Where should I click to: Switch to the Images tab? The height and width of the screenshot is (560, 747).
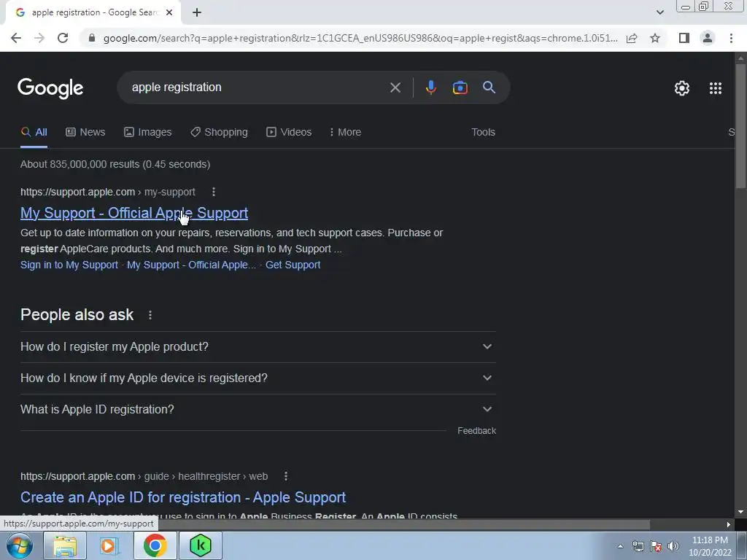tap(147, 132)
